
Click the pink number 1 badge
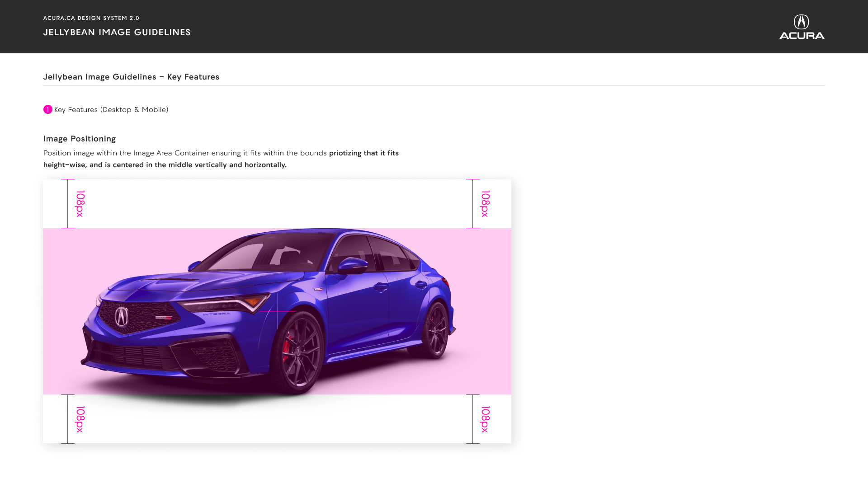(48, 109)
